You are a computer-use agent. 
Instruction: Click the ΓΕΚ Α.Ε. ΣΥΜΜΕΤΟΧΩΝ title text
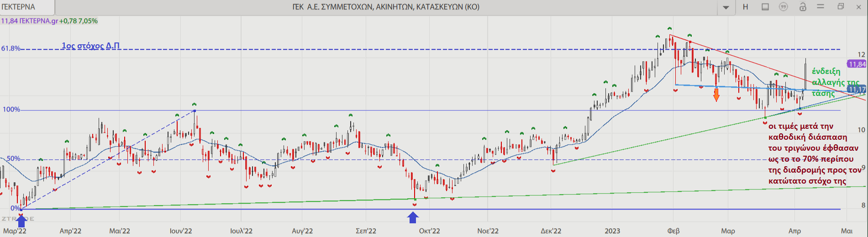coord(386,7)
